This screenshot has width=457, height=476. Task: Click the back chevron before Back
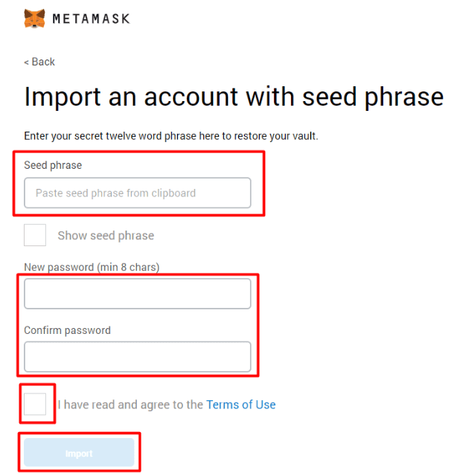pos(26,62)
